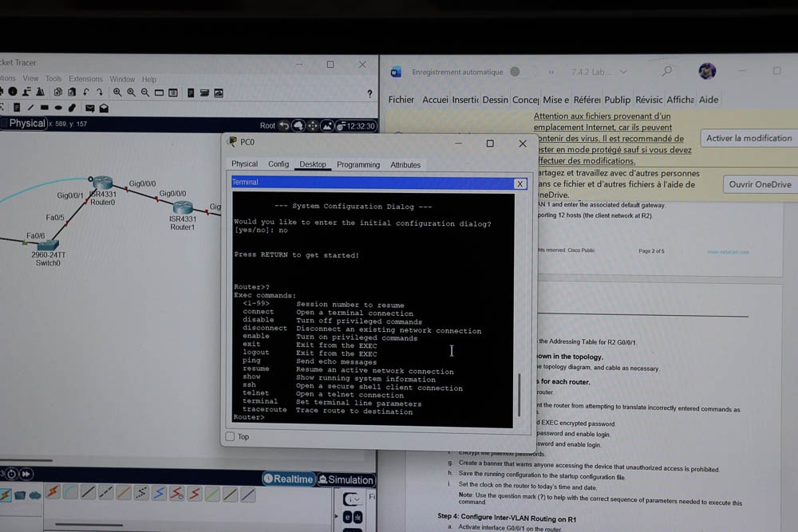
Task: Click Activer la modification button
Action: coord(749,138)
